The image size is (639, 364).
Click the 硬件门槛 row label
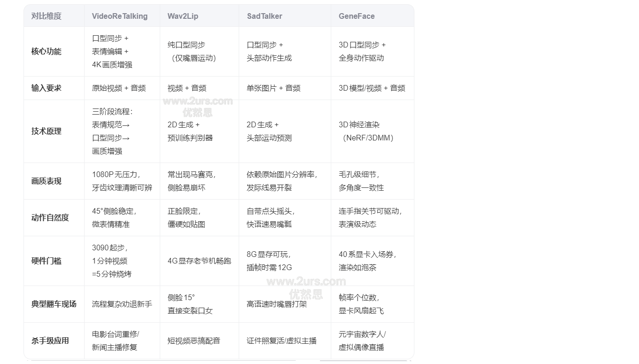click(x=54, y=261)
